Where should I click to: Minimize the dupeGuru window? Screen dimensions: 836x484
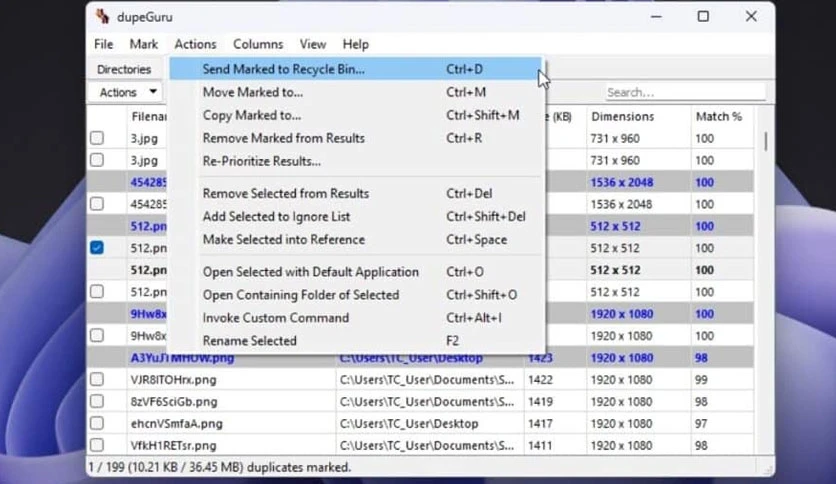tap(656, 17)
